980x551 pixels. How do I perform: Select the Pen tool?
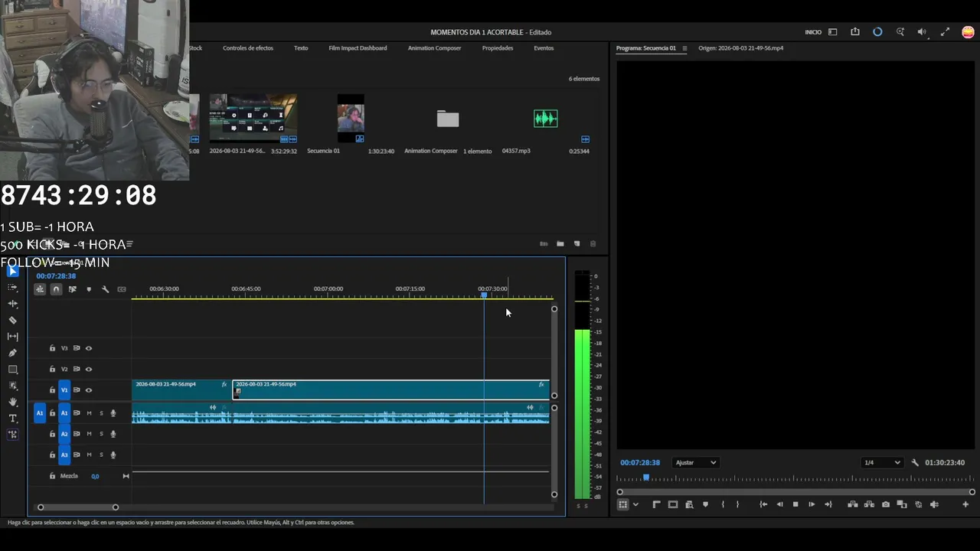click(x=12, y=353)
